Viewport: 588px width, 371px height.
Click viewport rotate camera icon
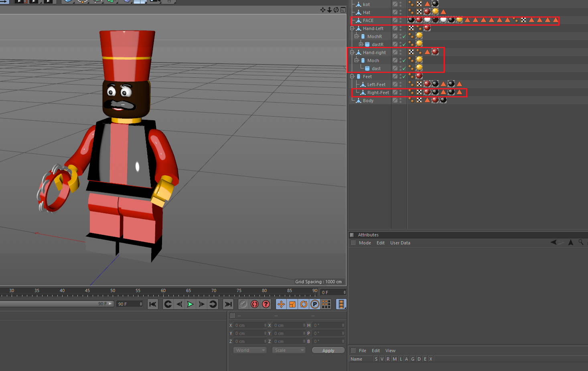tap(336, 10)
